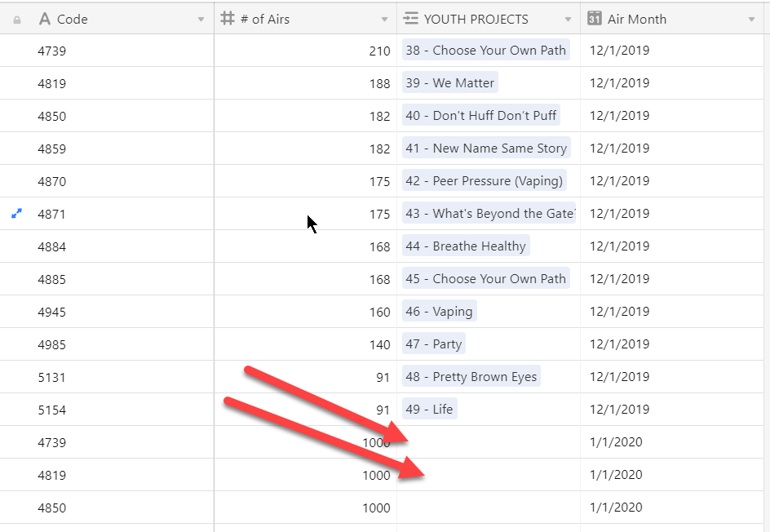Select the Air Month column header

point(672,19)
